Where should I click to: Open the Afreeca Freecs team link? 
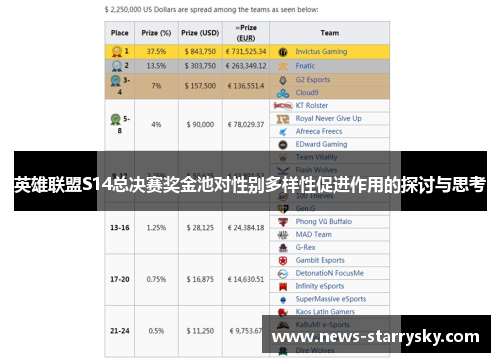pos(319,132)
